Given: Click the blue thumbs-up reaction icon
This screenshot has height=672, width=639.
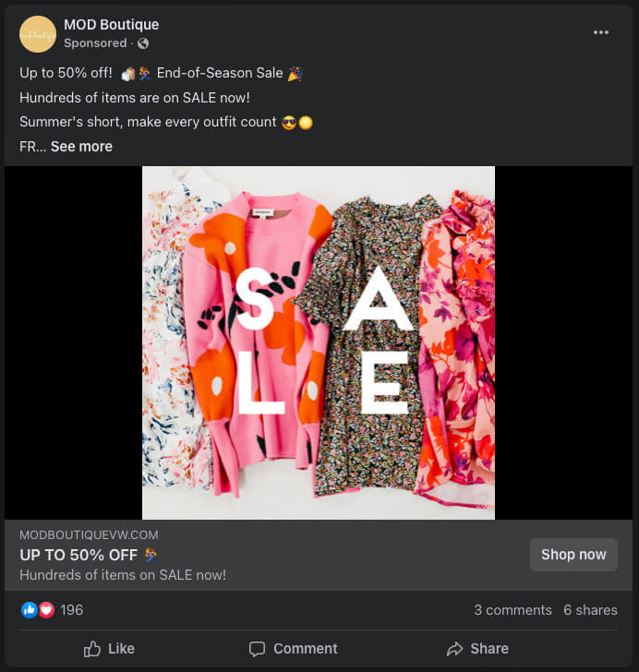Looking at the screenshot, I should [x=30, y=610].
